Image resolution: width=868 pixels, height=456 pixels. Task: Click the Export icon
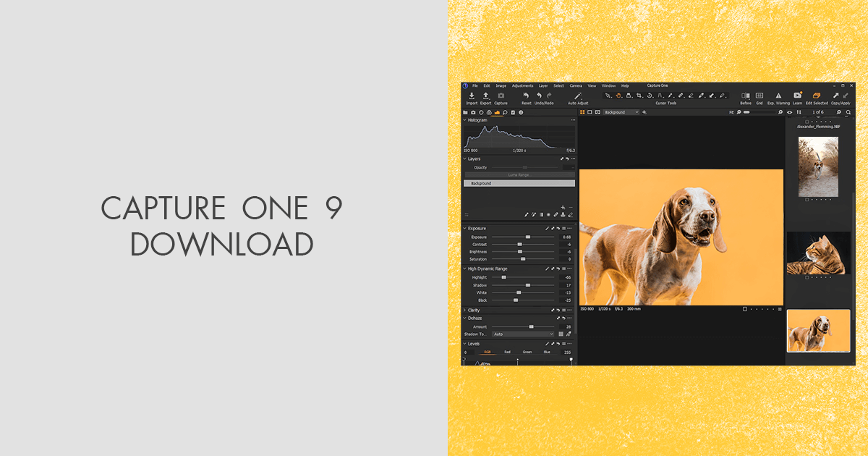485,96
